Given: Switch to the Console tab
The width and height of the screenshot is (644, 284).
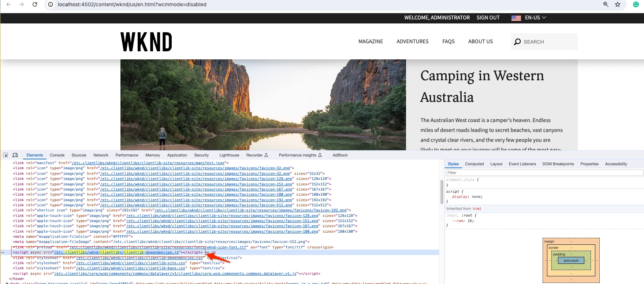Looking at the screenshot, I should [x=57, y=155].
